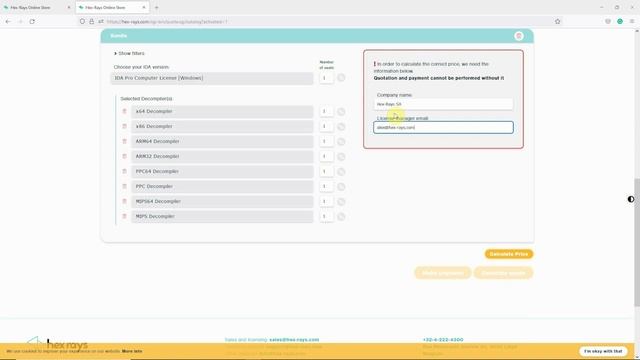Delete the ARM32 Decompiler row via trash icon
Viewport: 640px width, 360px height.
[124, 156]
